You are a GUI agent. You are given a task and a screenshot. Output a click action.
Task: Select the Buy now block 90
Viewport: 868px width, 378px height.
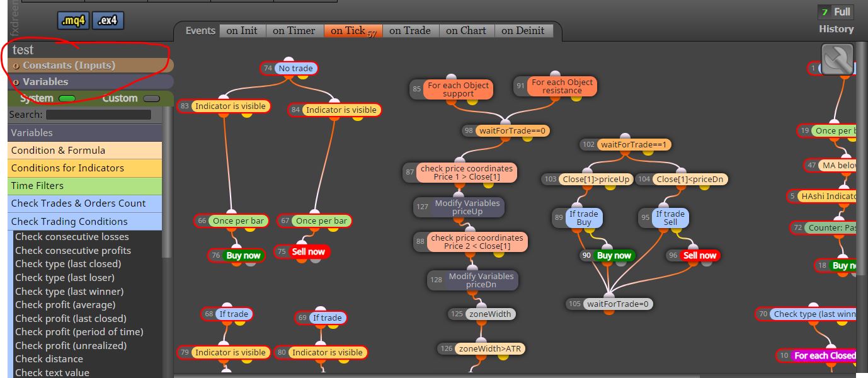tap(607, 256)
